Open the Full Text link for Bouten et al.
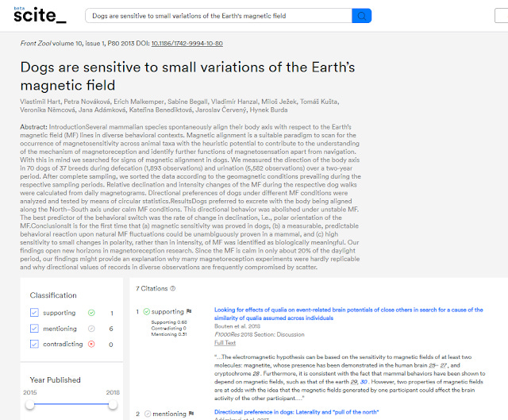Viewport: 508px width, 420px height. 225,342
